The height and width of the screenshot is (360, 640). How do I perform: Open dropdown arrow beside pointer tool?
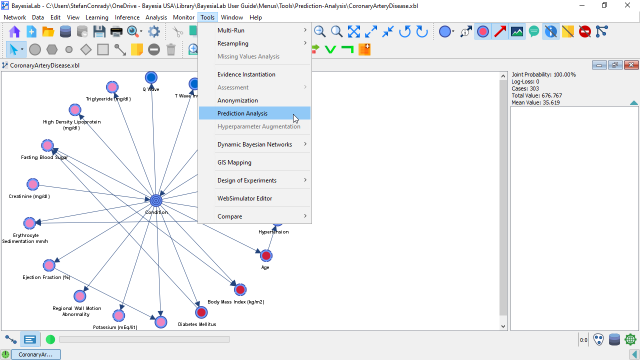[x=22, y=50]
